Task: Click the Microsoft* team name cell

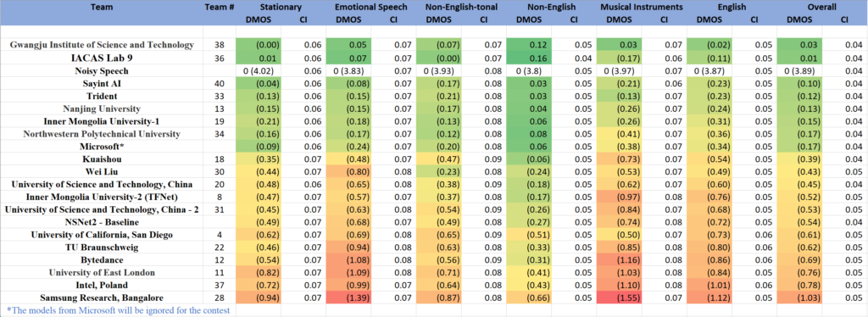Action: click(102, 147)
